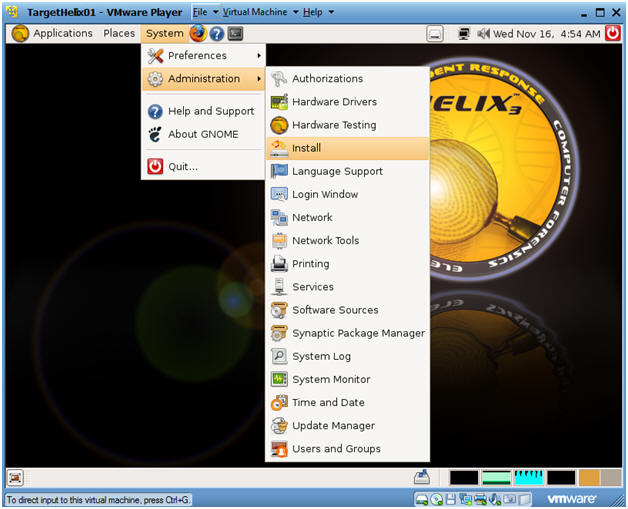Choose Quit... from System menu
The height and width of the screenshot is (509, 628).
tap(203, 167)
